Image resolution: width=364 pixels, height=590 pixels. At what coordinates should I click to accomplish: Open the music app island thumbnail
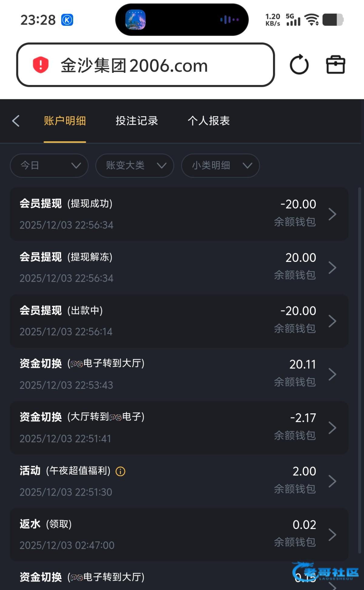click(135, 20)
